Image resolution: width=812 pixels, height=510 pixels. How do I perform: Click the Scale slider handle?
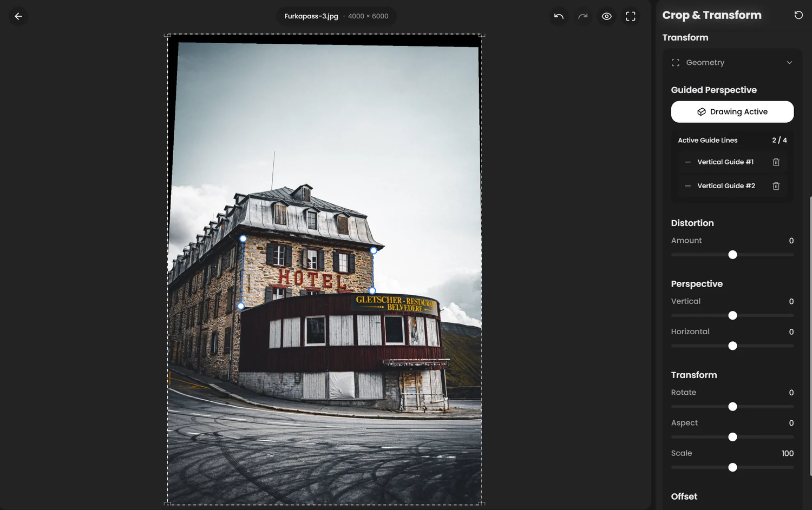732,467
